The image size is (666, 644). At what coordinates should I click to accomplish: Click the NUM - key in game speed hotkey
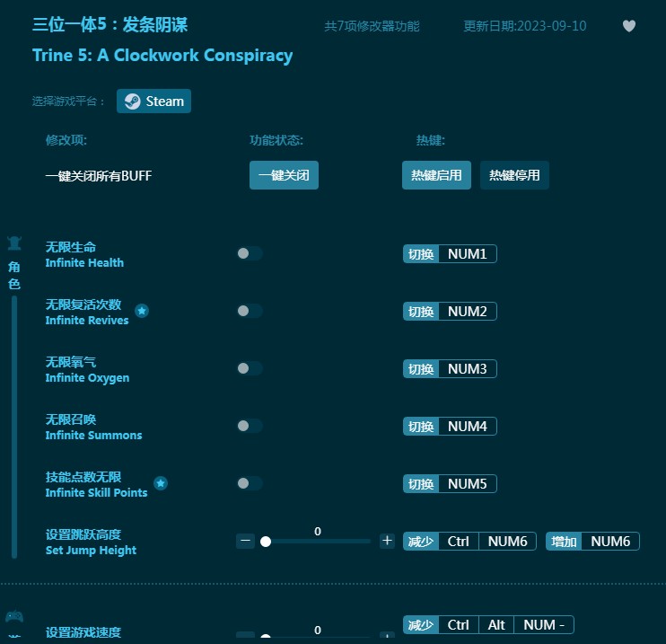544,625
